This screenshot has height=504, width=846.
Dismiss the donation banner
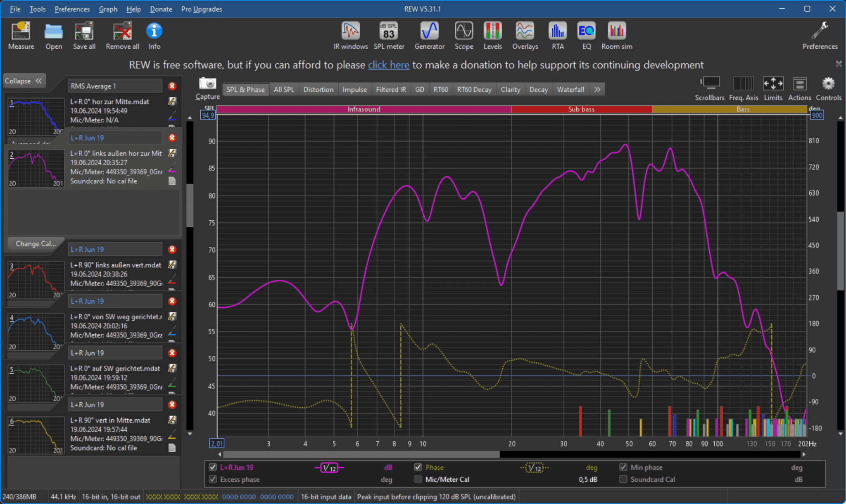(839, 64)
